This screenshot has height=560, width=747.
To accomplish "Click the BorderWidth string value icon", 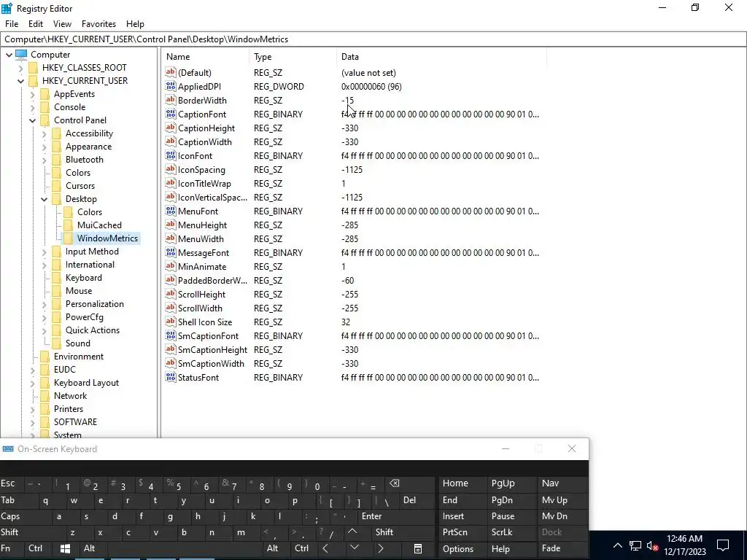I will tap(171, 100).
